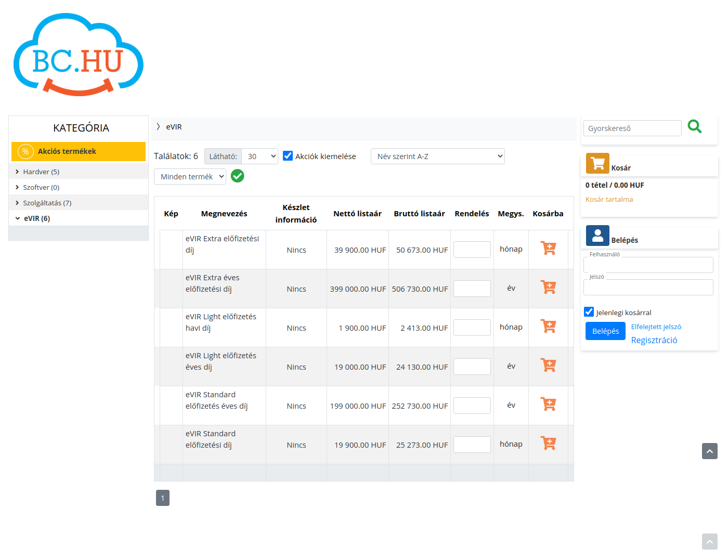Click order quantity field for eVIR Light havi díj
This screenshot has width=728, height=560.
point(472,328)
